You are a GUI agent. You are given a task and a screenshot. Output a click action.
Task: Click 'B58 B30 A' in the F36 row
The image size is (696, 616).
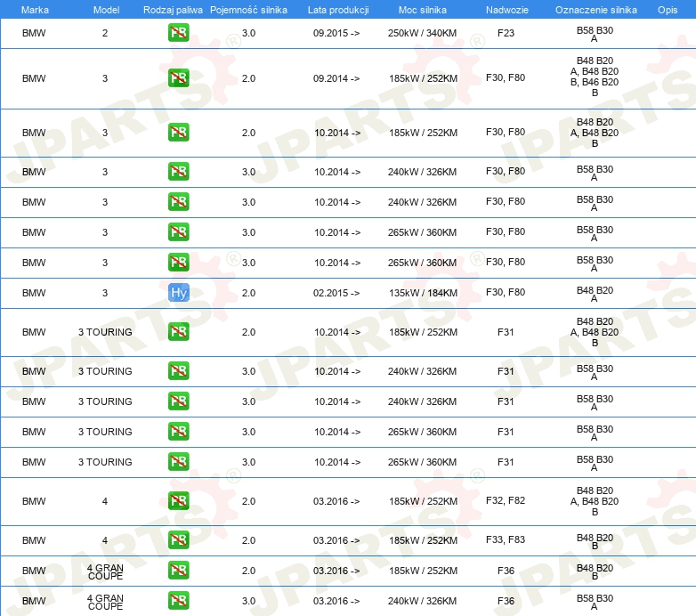(x=595, y=602)
